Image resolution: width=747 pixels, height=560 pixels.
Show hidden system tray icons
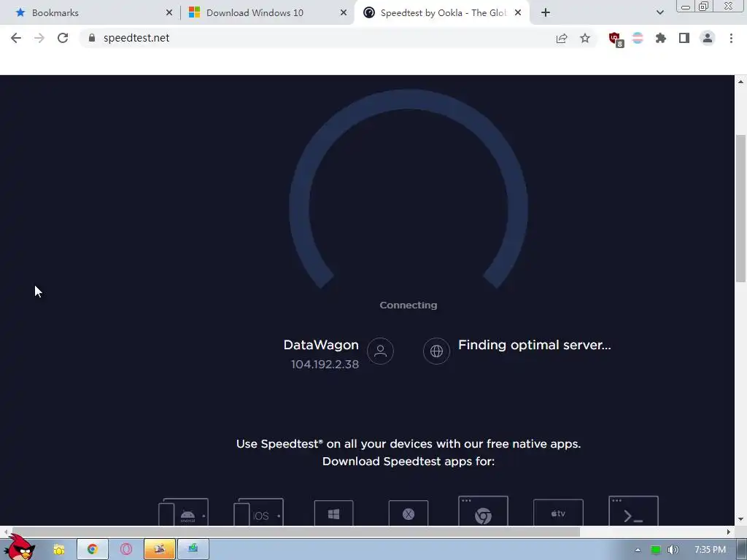click(638, 550)
